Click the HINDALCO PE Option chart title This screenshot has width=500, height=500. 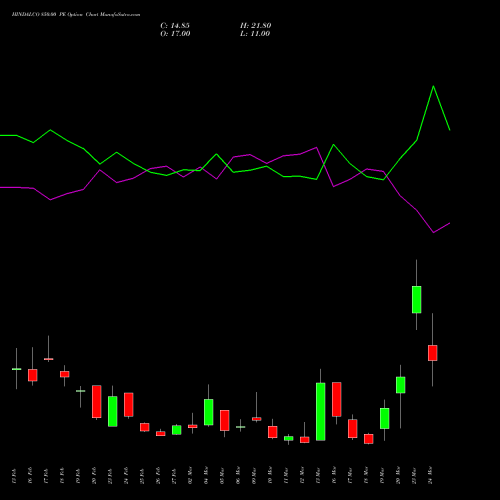(x=76, y=15)
